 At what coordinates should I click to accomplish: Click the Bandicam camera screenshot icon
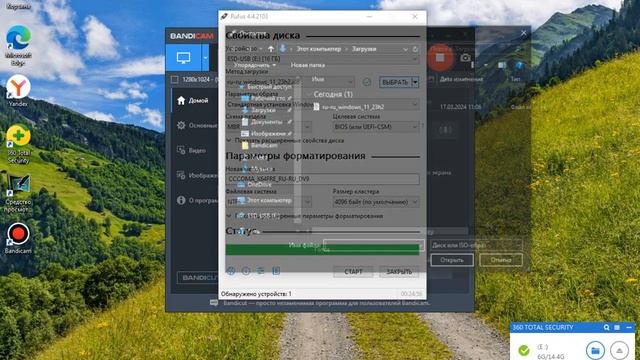tap(465, 58)
